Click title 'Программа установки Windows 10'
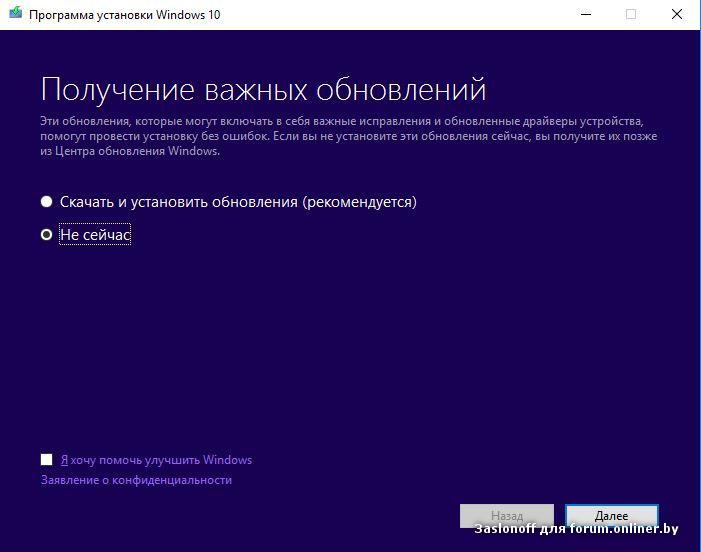 [x=125, y=15]
